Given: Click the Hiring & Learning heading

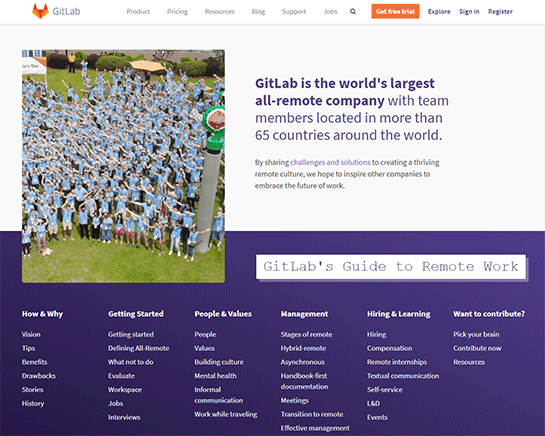Looking at the screenshot, I should pyautogui.click(x=399, y=314).
